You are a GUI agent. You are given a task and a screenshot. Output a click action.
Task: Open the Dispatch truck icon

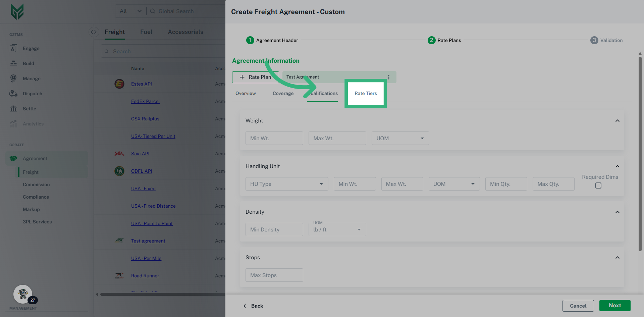pyautogui.click(x=13, y=94)
